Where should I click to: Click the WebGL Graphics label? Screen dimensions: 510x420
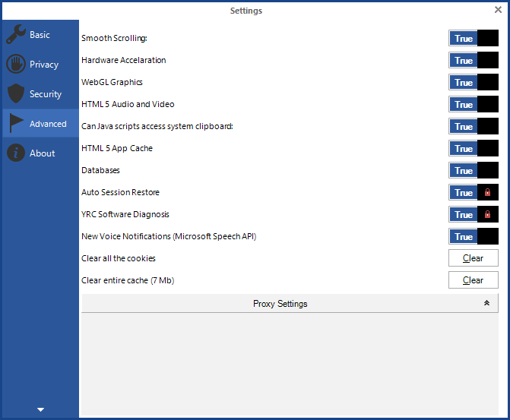[112, 82]
